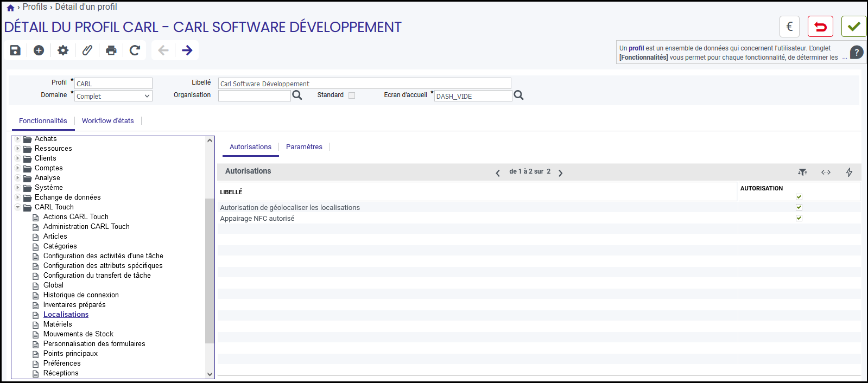The width and height of the screenshot is (868, 383).
Task: Click the euro currency button
Action: (789, 26)
